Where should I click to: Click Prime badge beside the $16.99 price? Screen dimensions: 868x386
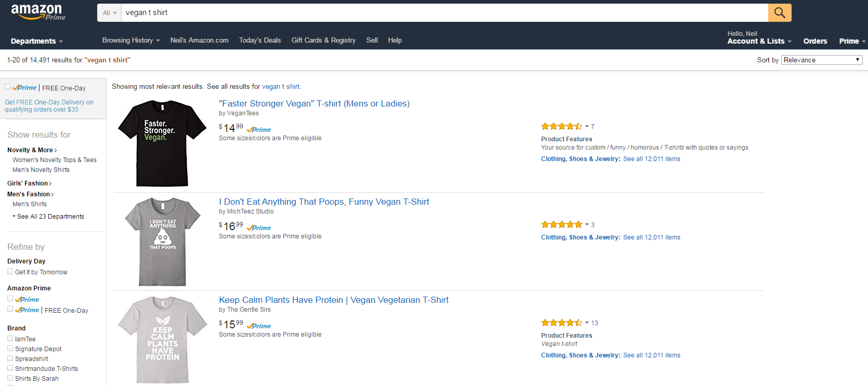[x=259, y=228]
